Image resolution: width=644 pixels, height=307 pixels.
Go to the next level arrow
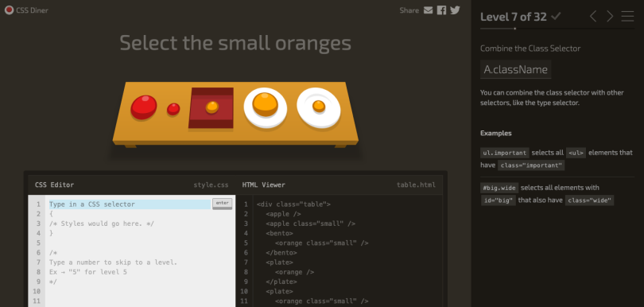pyautogui.click(x=610, y=17)
